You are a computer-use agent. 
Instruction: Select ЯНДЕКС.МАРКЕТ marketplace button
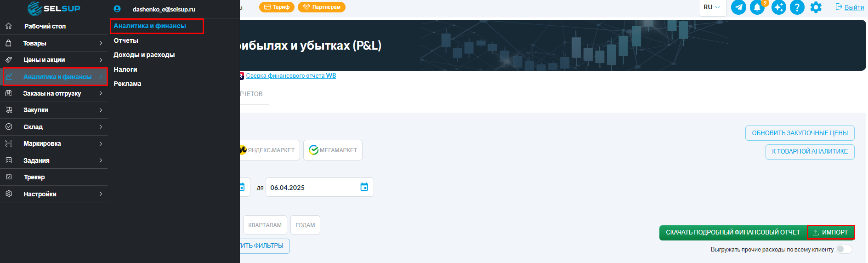(x=270, y=150)
